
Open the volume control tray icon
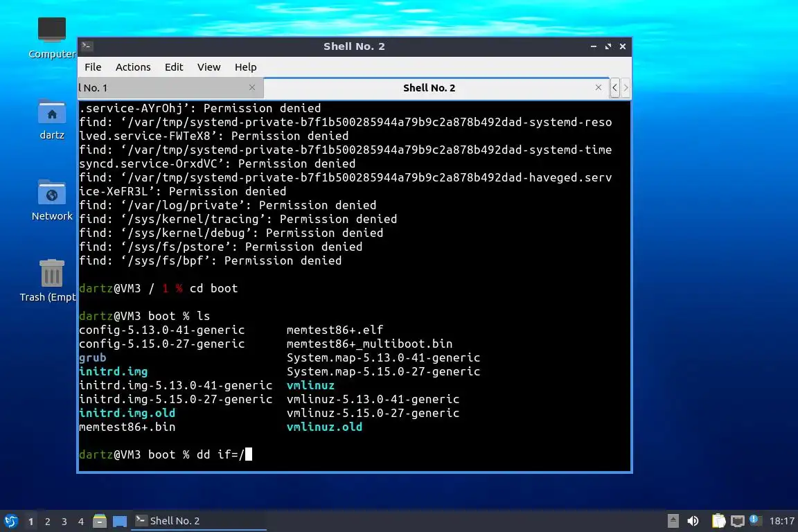click(693, 521)
